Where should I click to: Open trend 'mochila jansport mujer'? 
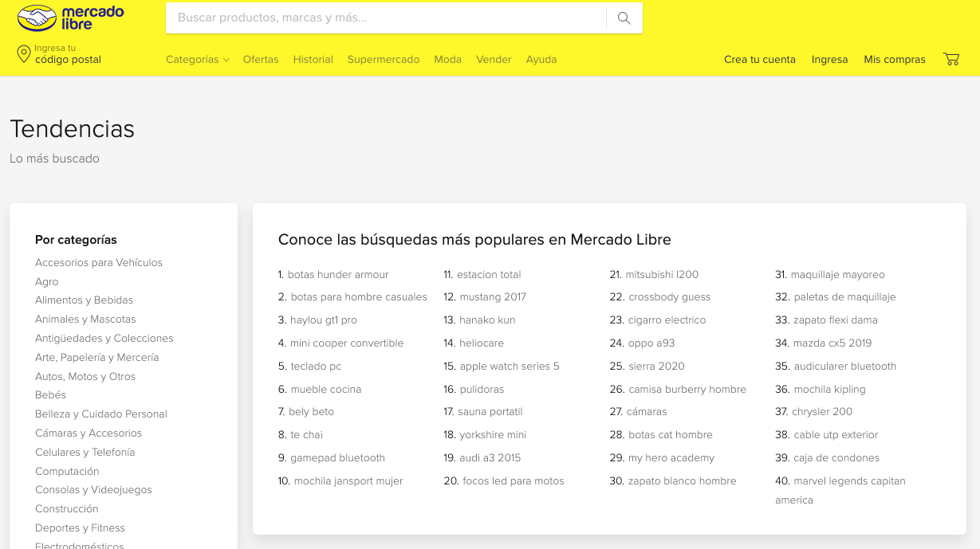point(348,481)
